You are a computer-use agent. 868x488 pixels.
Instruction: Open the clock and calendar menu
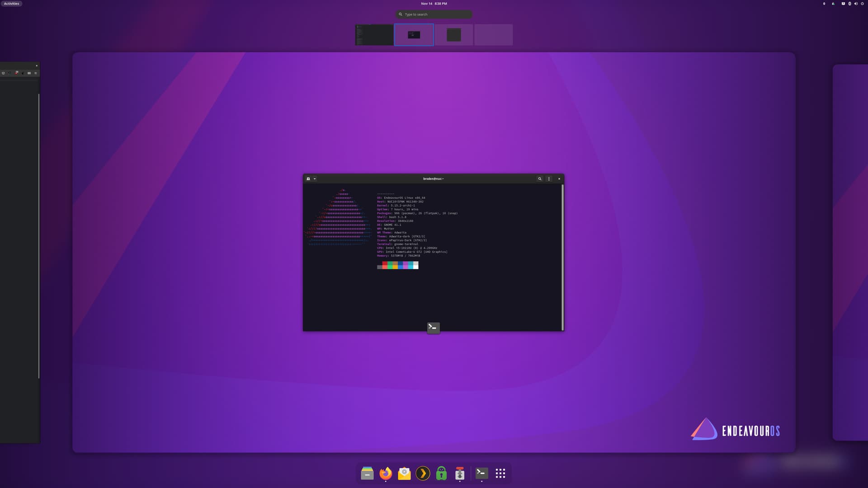pos(434,4)
